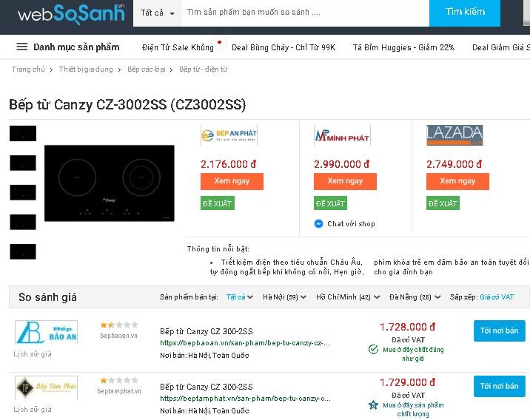The height and width of the screenshot is (420, 530).
Task: Select the second product thumbnail
Action: coord(23,163)
